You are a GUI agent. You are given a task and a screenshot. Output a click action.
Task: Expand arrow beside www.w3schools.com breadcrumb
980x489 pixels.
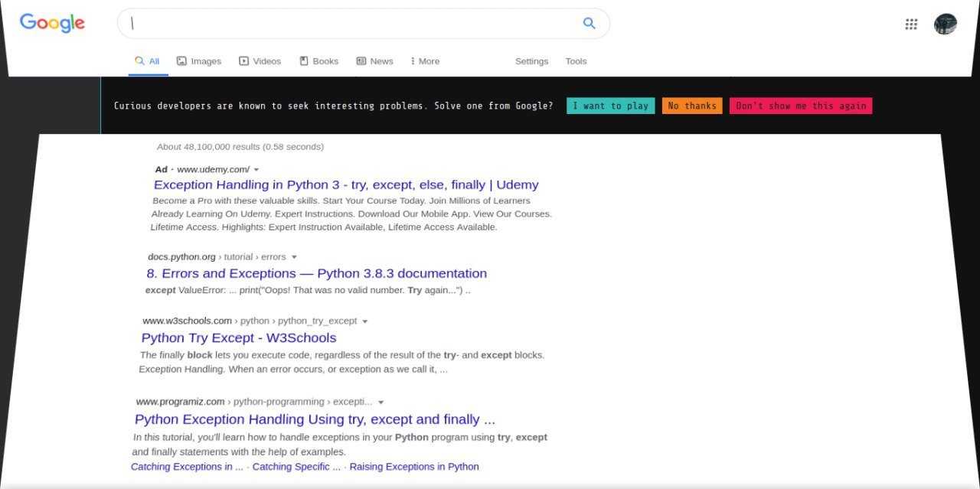[365, 321]
